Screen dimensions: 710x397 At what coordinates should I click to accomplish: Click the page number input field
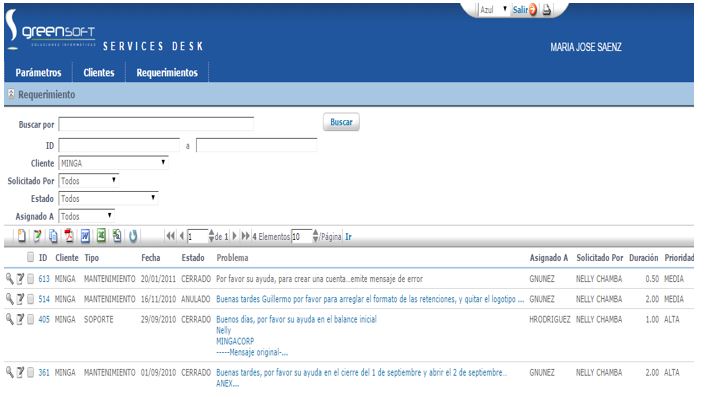coord(198,236)
